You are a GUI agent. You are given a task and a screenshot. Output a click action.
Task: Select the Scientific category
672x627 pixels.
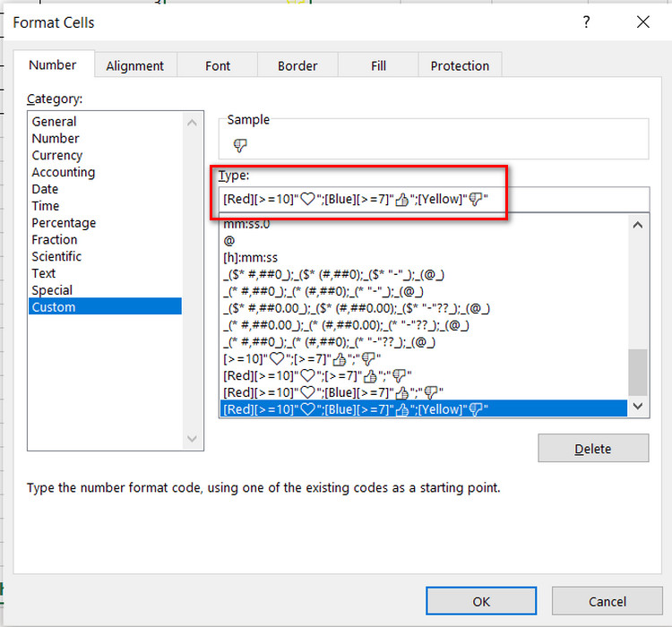point(56,256)
